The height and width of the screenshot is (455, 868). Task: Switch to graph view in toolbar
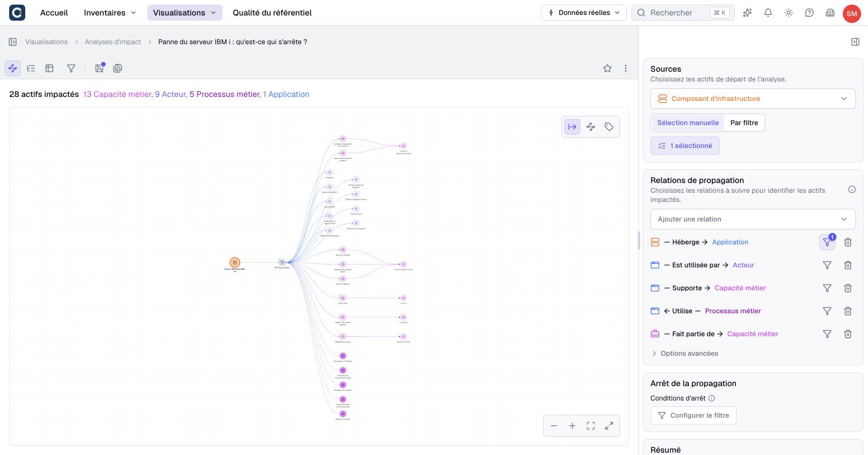click(13, 68)
